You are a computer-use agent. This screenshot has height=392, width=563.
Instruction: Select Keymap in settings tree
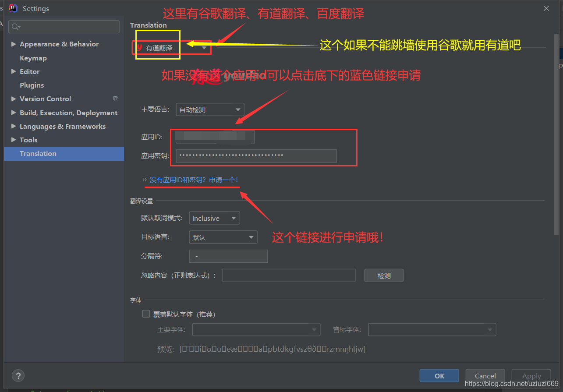pyautogui.click(x=33, y=58)
